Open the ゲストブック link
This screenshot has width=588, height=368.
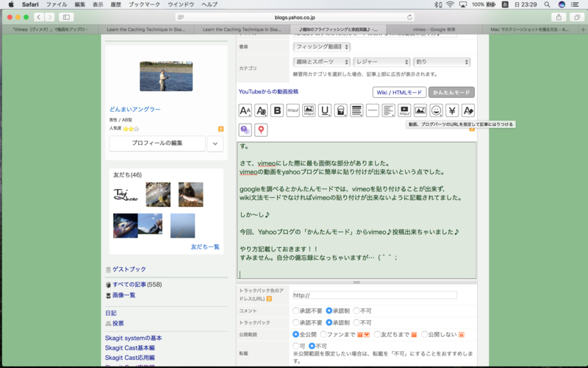point(129,269)
